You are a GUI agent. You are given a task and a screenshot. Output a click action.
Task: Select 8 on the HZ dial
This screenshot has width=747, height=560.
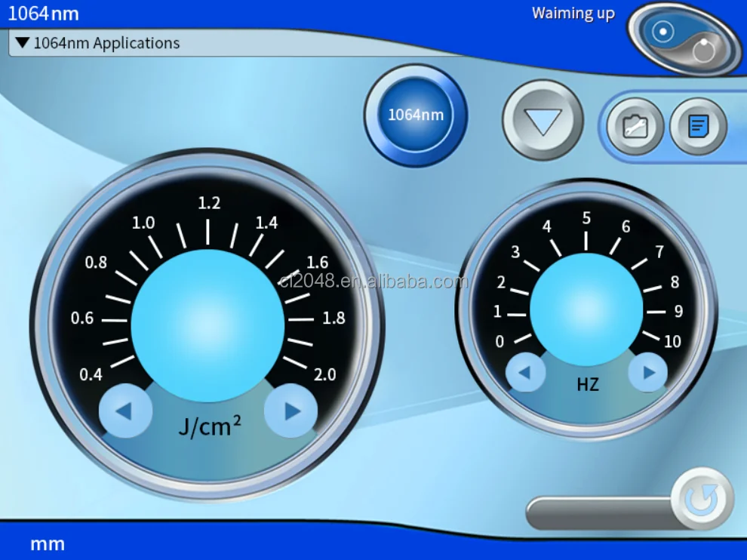[x=675, y=282]
